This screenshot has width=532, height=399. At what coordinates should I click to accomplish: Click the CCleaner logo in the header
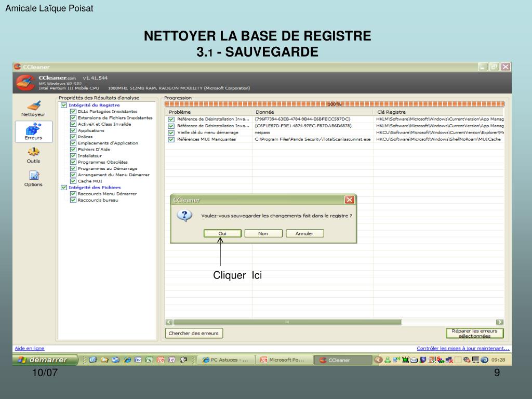click(26, 83)
